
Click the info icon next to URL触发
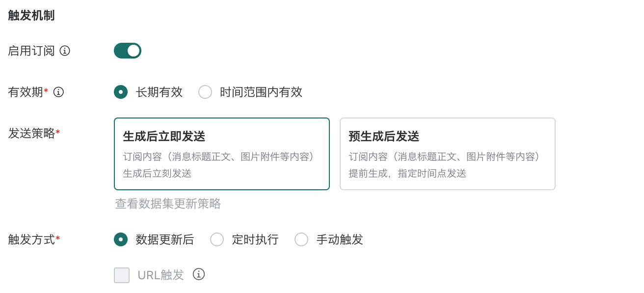(x=198, y=274)
